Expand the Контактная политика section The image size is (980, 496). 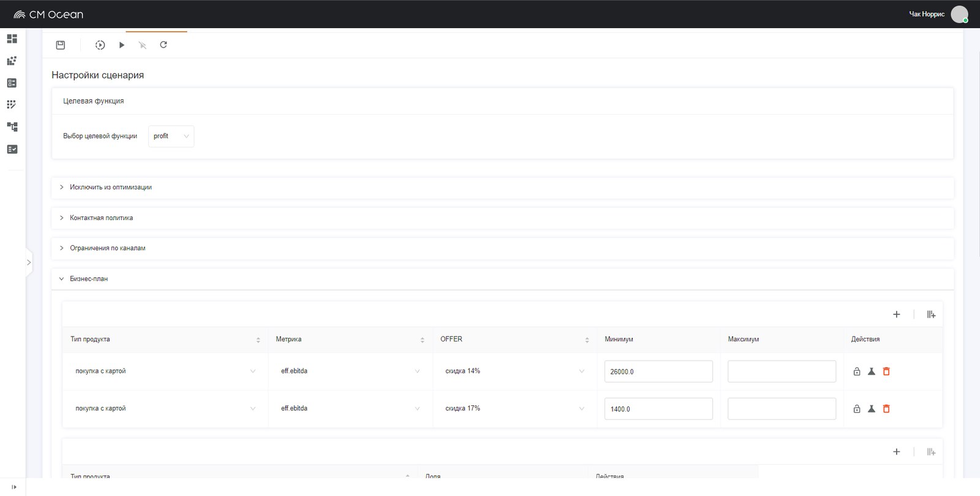[x=502, y=218]
